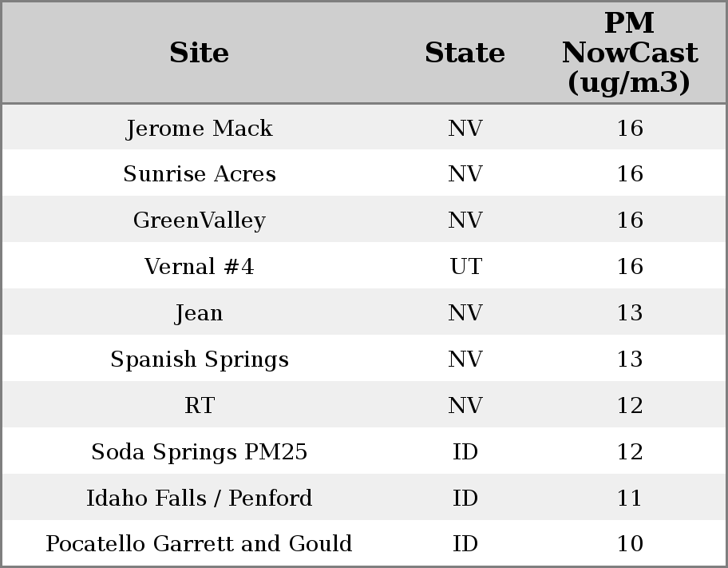Image resolution: width=728 pixels, height=568 pixels.
Task: Click the Idaho Falls / Penford site name
Action: [x=199, y=498]
